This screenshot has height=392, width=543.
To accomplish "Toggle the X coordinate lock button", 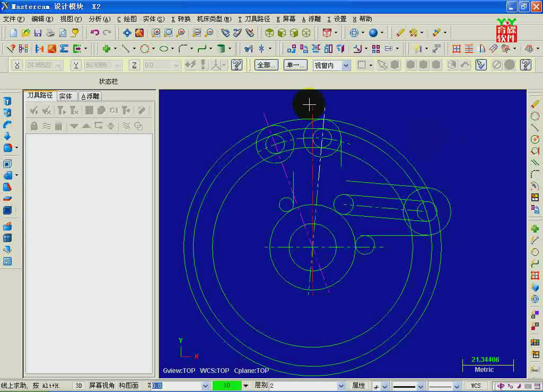I will [17, 65].
